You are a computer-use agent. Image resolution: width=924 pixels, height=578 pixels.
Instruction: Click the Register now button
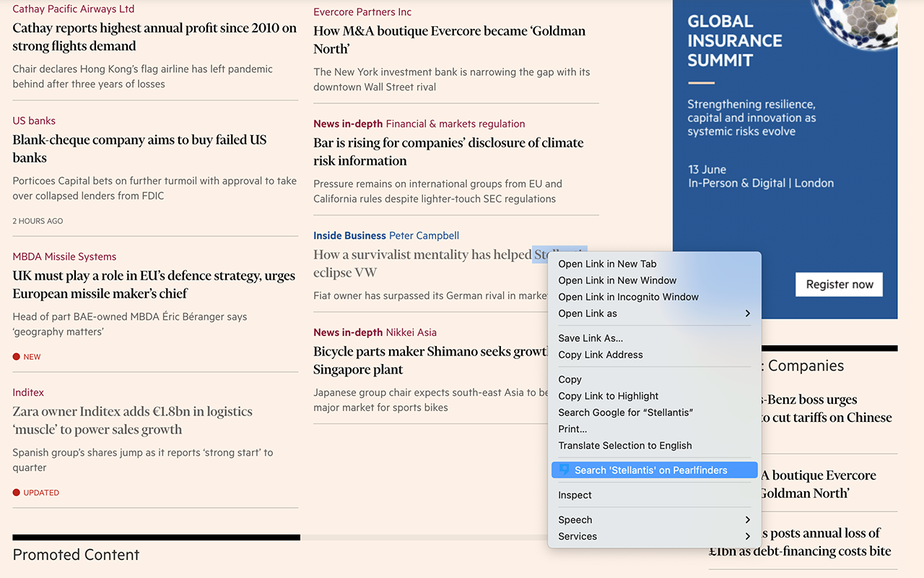pos(839,285)
